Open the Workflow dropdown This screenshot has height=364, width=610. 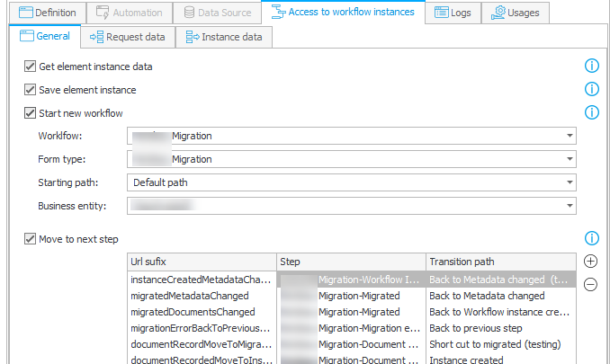[351, 136]
